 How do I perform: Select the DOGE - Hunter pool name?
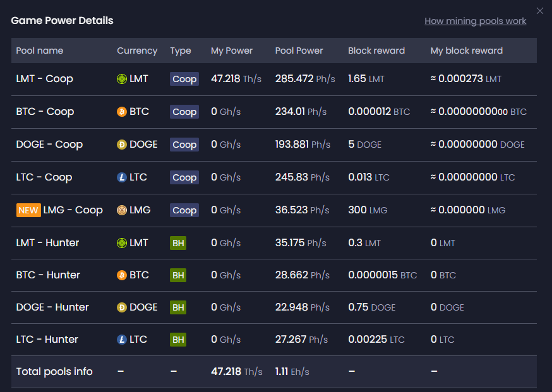point(52,307)
